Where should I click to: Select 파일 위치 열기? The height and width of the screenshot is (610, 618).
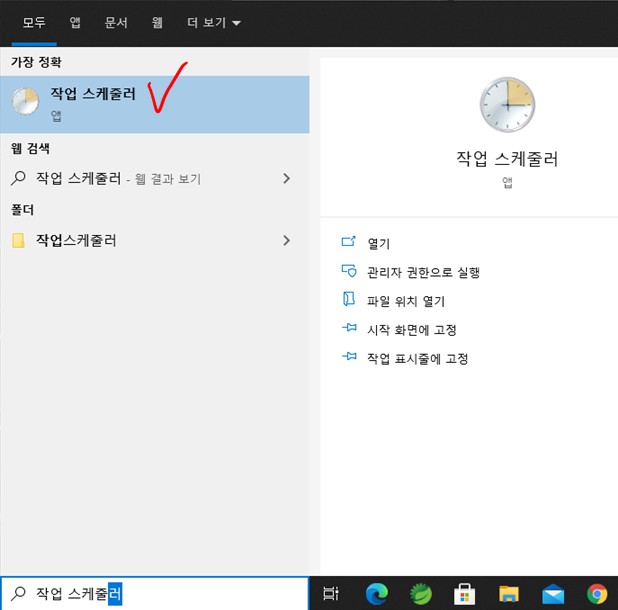406,301
